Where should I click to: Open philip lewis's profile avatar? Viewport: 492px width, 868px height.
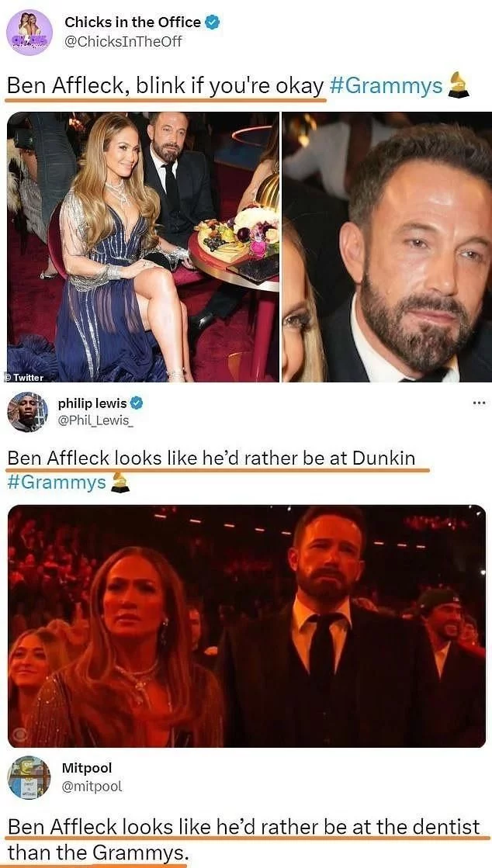tap(28, 413)
